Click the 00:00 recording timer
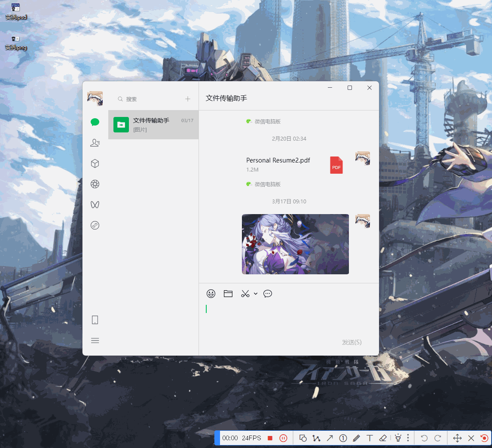This screenshot has height=448, width=492. click(230, 438)
